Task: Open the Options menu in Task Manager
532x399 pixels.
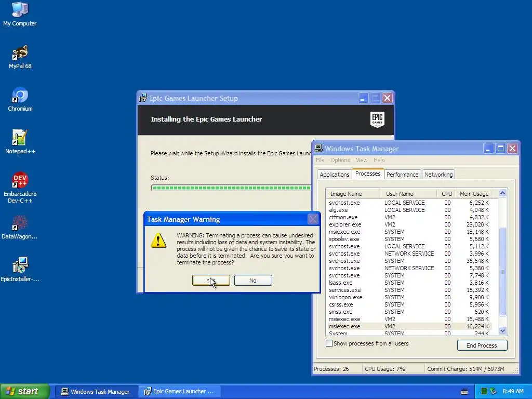Action: click(340, 160)
